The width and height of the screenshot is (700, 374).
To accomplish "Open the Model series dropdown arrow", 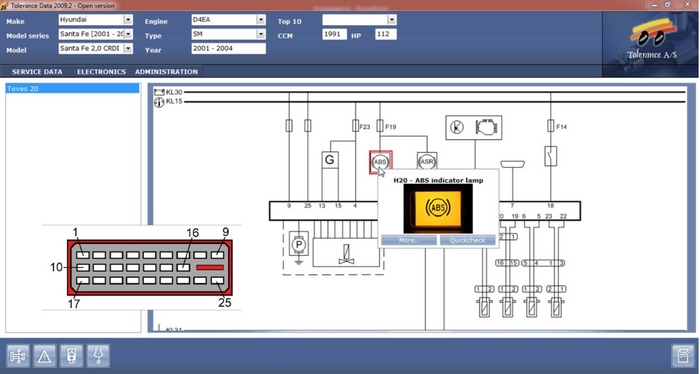I will [128, 34].
